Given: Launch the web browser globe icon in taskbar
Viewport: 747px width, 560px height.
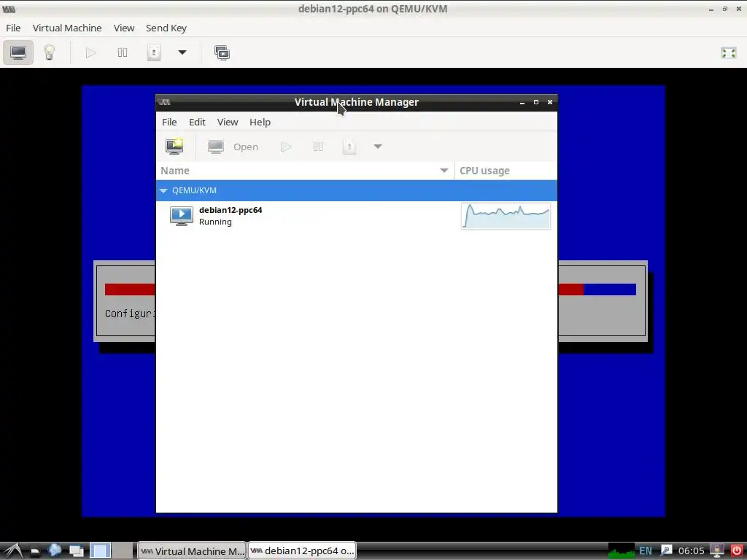Looking at the screenshot, I should pos(55,551).
